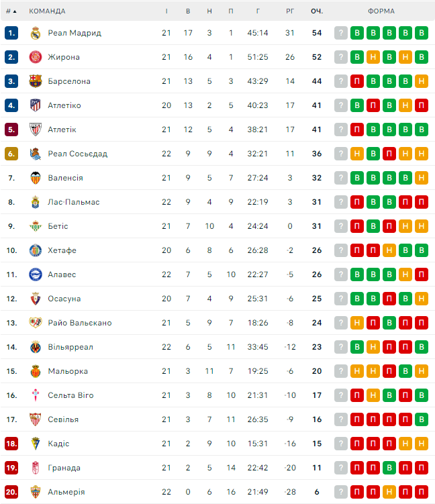Click the Villarreal yellow crest
435x504 pixels.
tap(36, 347)
